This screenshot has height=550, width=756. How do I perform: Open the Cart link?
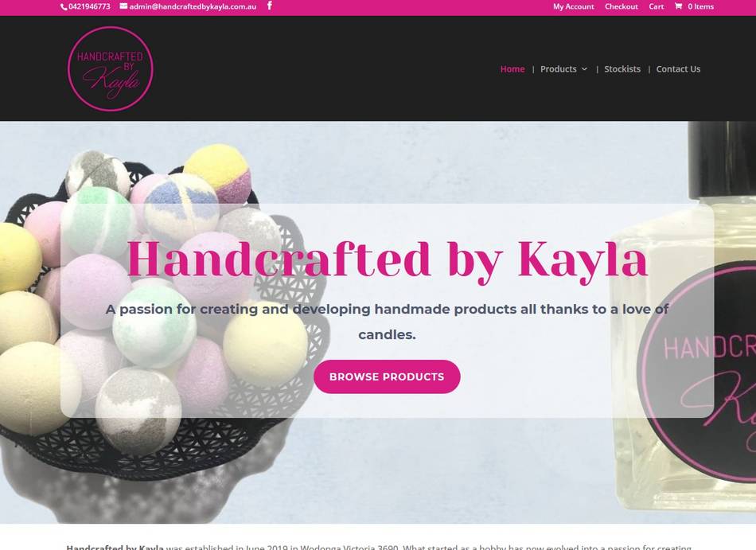[x=656, y=6]
